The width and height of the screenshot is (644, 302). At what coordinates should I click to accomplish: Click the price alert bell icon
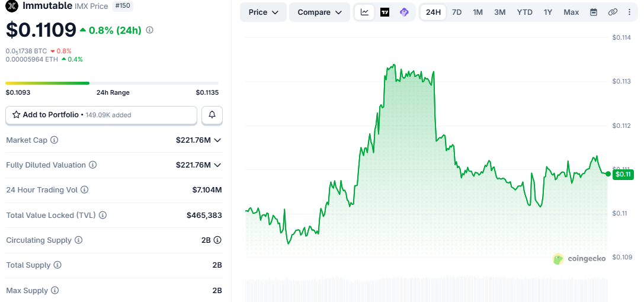pos(212,115)
